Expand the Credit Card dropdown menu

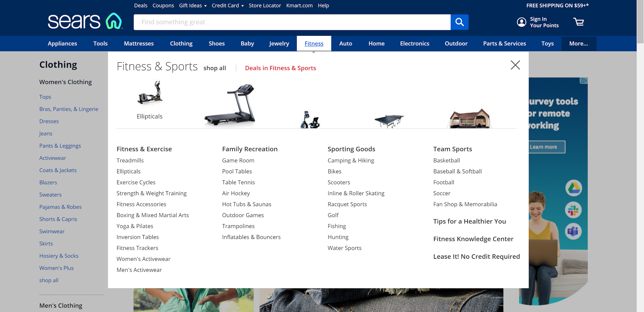(x=227, y=6)
